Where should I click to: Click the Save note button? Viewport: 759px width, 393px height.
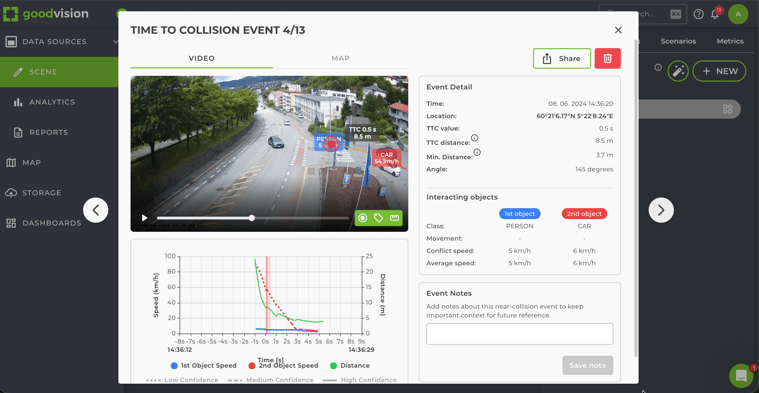pos(588,365)
